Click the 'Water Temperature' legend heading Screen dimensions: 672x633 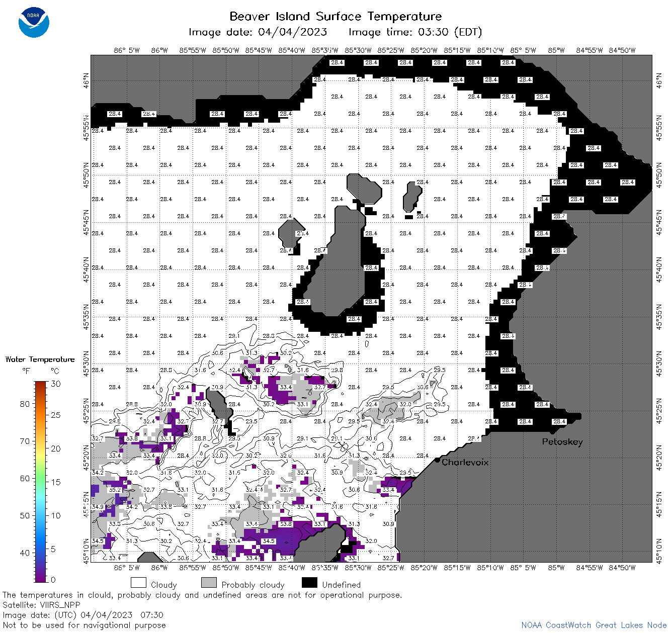click(x=40, y=359)
